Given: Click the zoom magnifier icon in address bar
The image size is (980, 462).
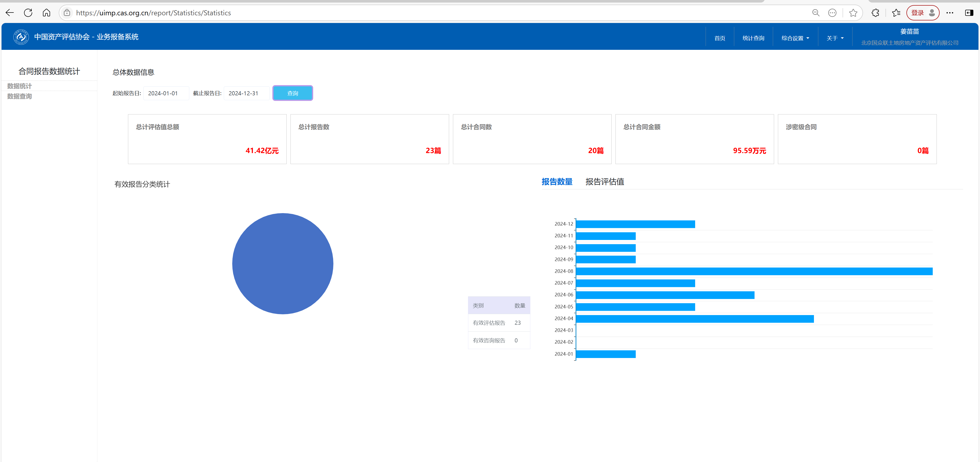Looking at the screenshot, I should point(816,13).
